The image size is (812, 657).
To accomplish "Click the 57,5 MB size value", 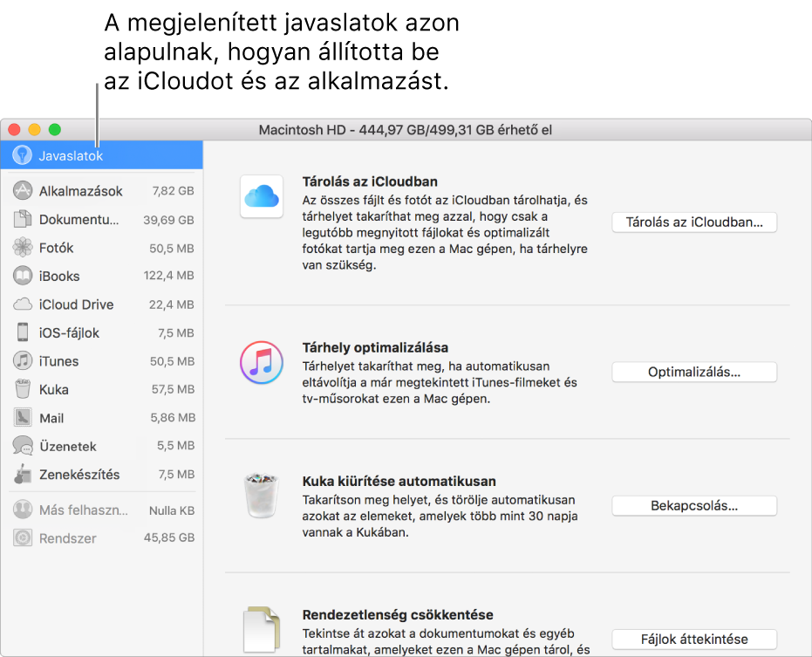I will (173, 389).
